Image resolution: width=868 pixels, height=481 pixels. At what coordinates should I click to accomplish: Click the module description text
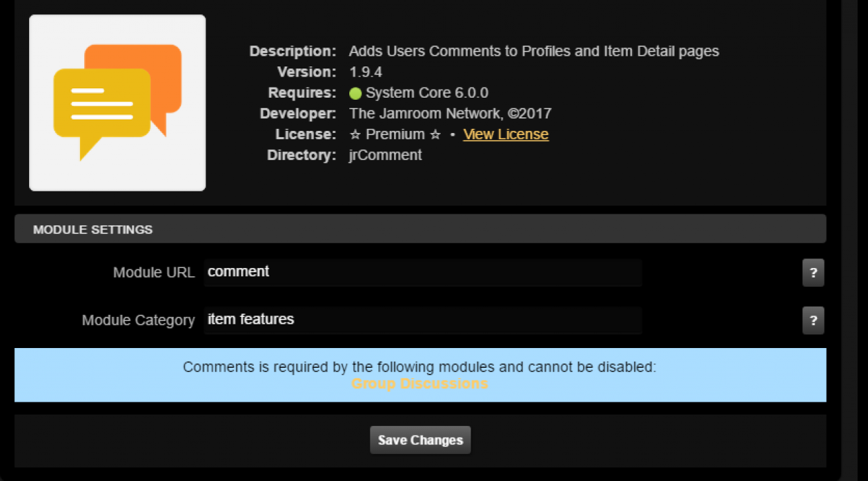[x=534, y=51]
